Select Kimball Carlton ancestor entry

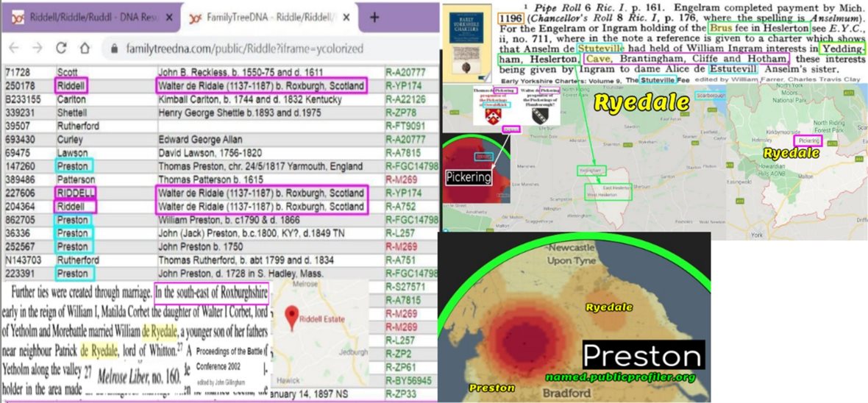point(249,99)
